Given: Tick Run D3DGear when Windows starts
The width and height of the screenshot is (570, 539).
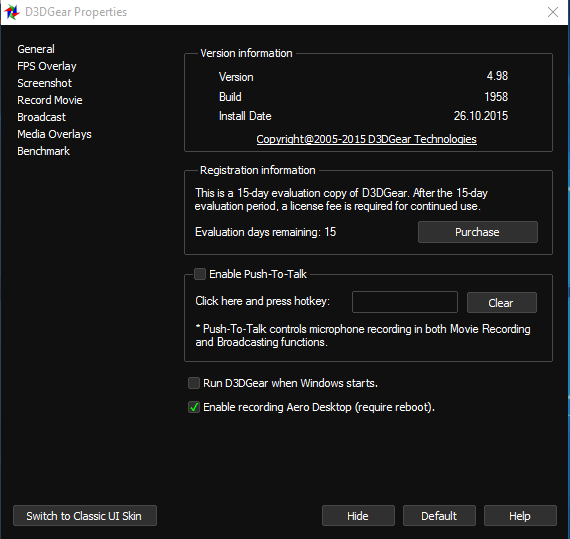Looking at the screenshot, I should coord(194,383).
